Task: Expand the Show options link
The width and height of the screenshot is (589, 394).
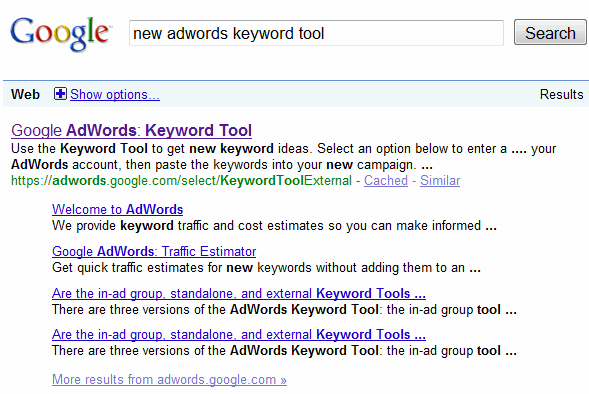Action: pyautogui.click(x=115, y=94)
